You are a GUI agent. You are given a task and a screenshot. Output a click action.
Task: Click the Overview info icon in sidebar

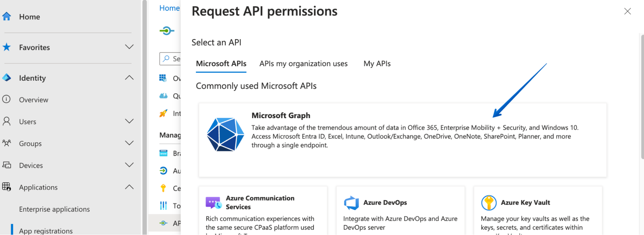[6, 99]
